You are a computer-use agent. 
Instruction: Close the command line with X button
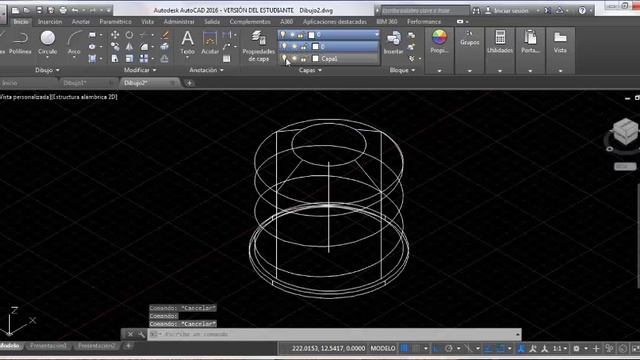130,334
